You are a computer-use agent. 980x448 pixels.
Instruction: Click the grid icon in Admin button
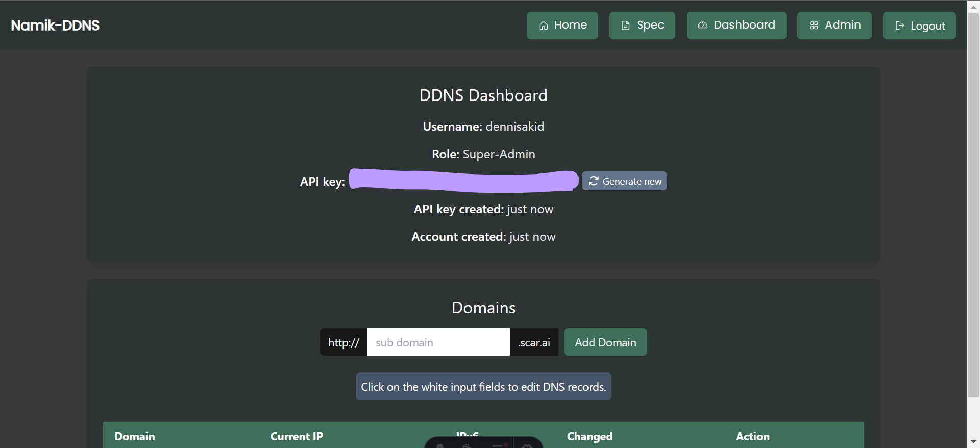814,26
